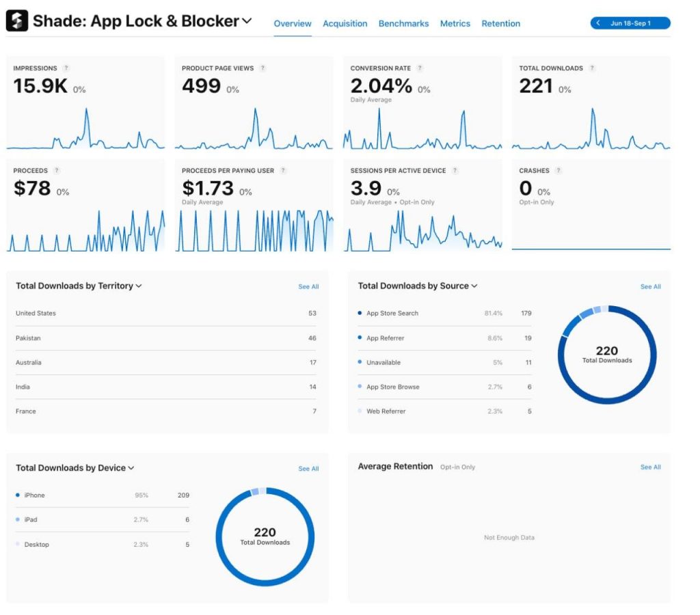Open the Conversion Rate sparkline chart
The image size is (700, 615).
422,128
